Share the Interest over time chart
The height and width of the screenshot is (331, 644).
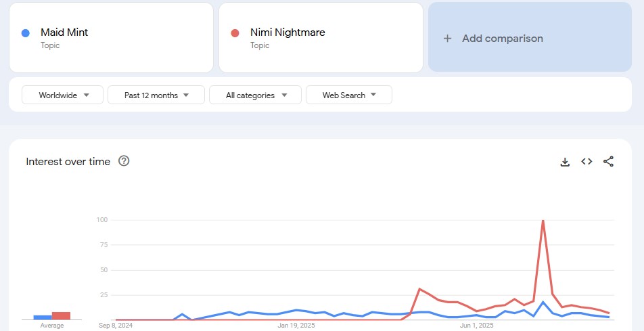(x=608, y=162)
